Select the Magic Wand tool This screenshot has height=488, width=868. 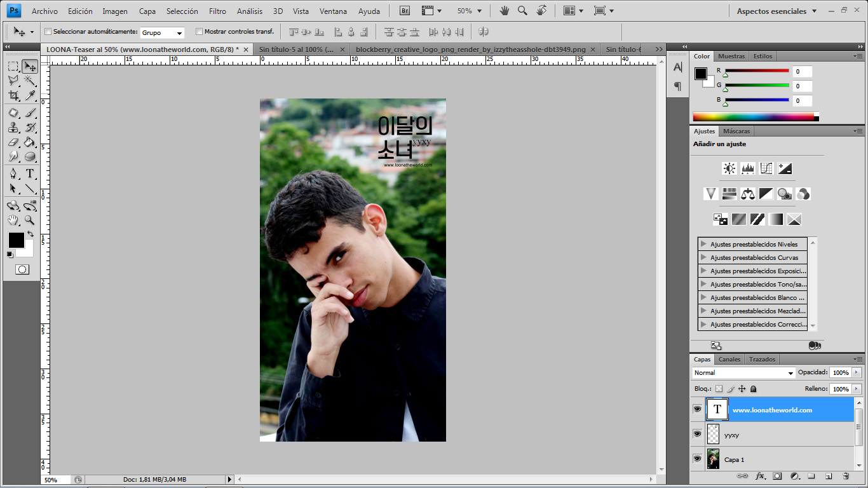tap(30, 81)
